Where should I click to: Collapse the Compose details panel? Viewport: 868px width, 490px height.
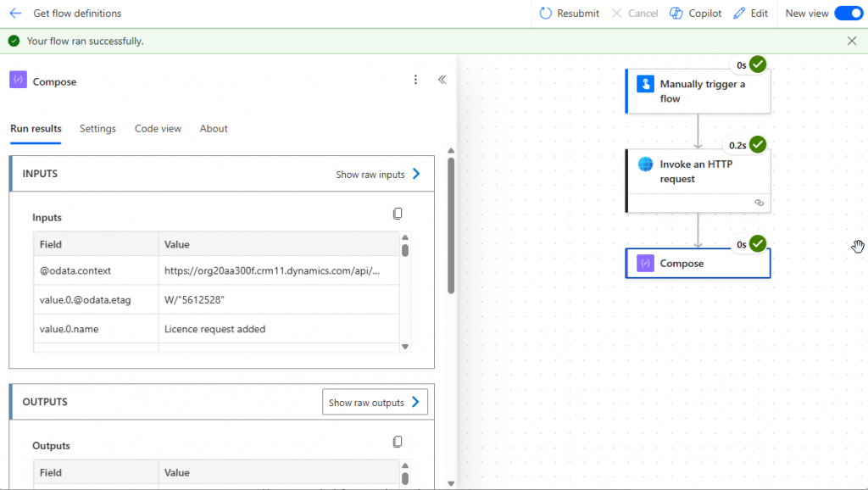[442, 80]
